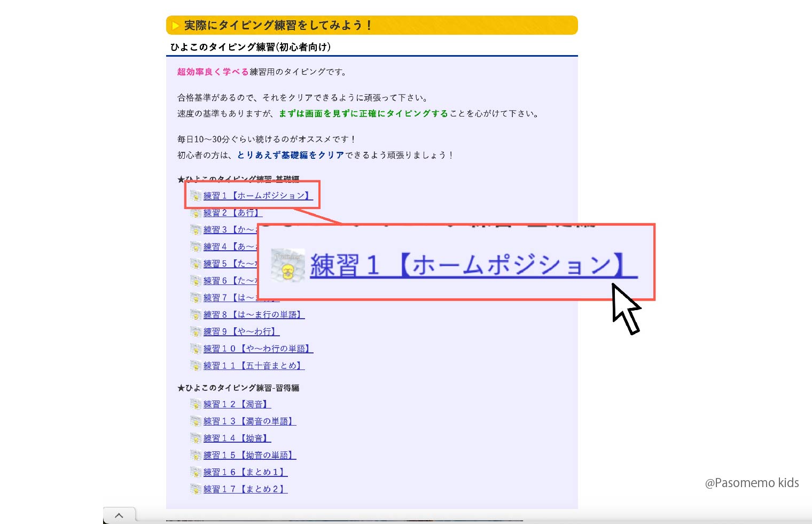Click the heading ひよこのタイピング練習(初心者向け)
Screen dimensions: 812x524
tap(251, 47)
